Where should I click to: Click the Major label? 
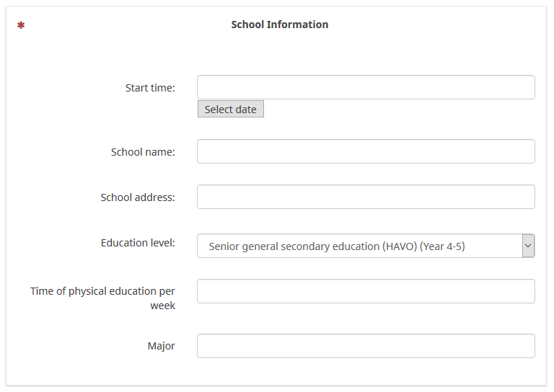(x=161, y=346)
